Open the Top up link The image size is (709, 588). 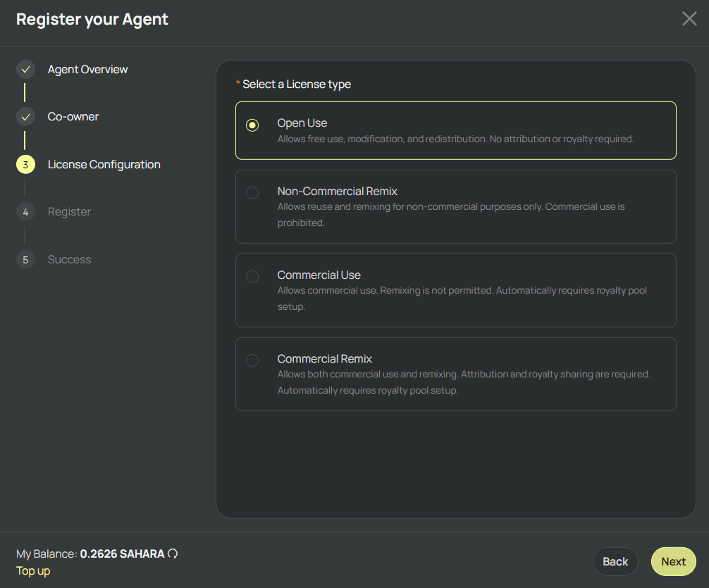pyautogui.click(x=33, y=571)
